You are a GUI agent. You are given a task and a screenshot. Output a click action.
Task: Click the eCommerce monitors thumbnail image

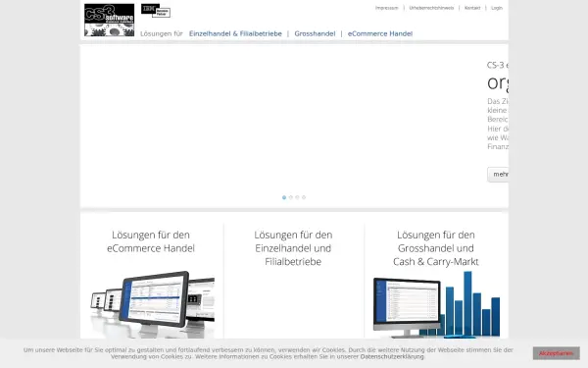point(152,304)
